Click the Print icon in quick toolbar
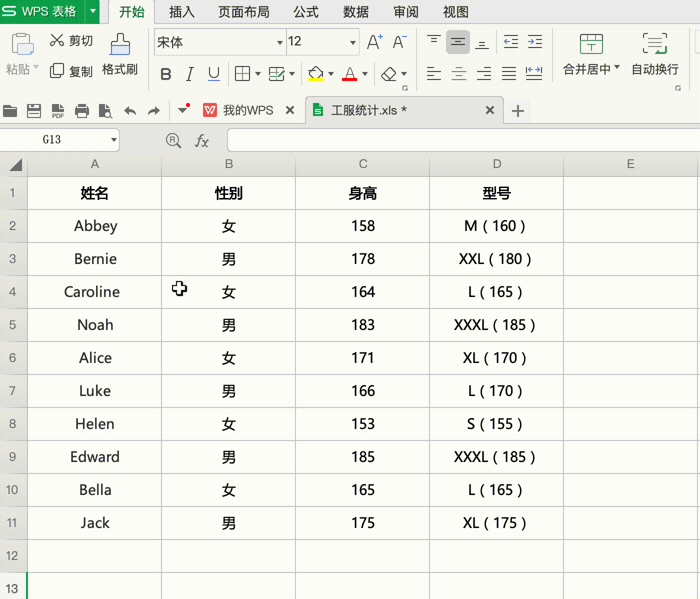This screenshot has height=599, width=700. (82, 111)
